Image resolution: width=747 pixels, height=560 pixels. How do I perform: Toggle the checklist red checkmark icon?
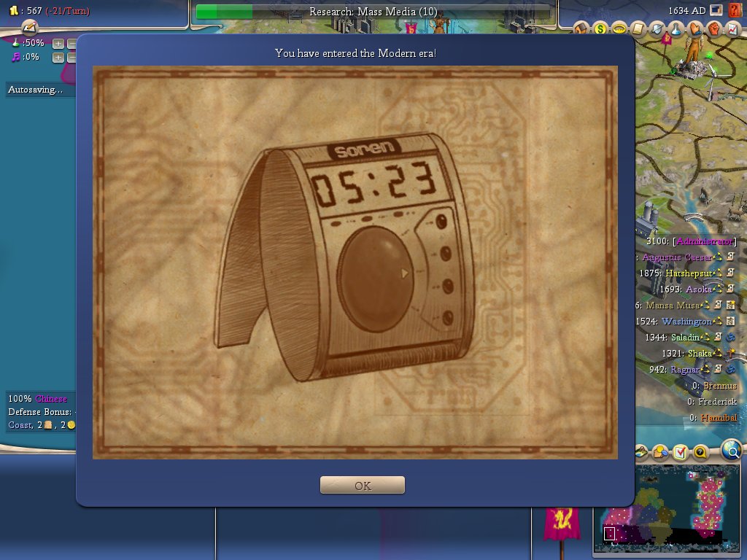pos(681,451)
